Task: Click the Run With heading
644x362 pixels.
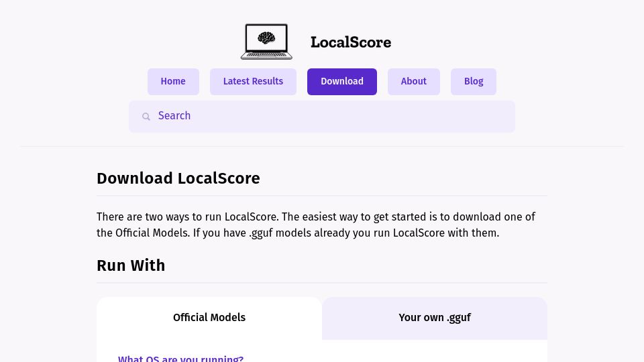Action: pyautogui.click(x=131, y=265)
